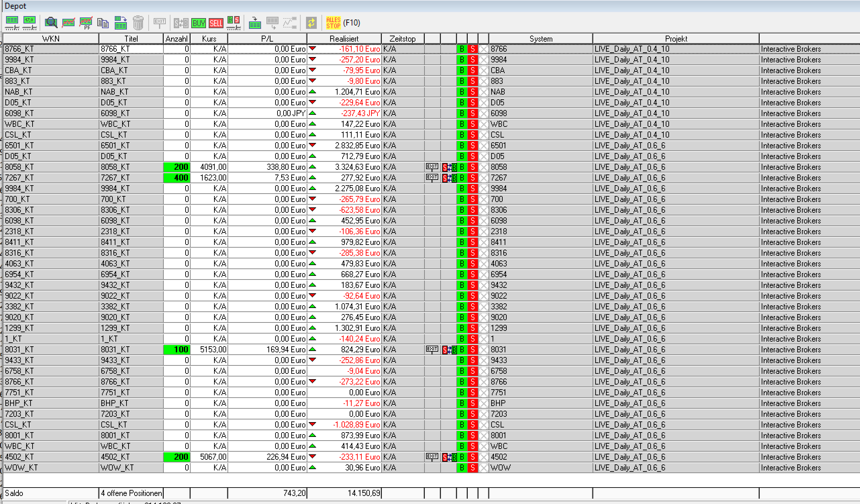
Task: Click the import into table arrow icon
Action: (255, 23)
